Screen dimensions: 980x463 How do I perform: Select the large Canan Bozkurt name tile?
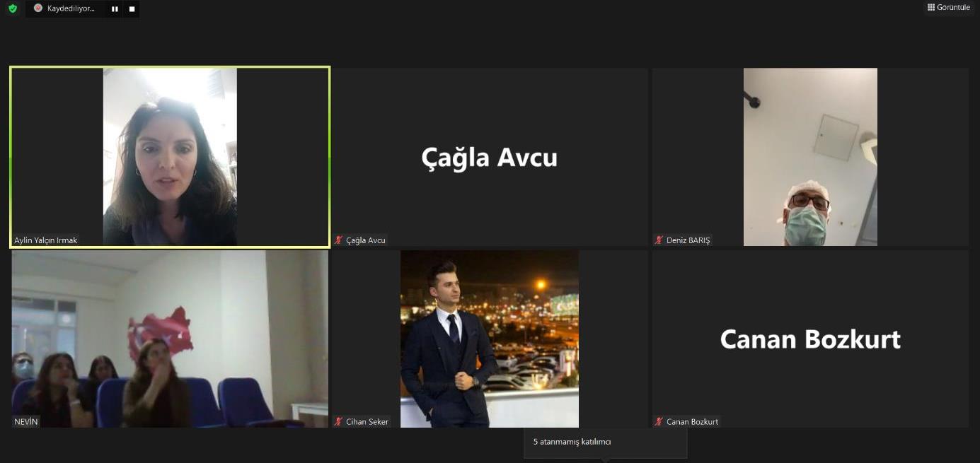pos(810,339)
